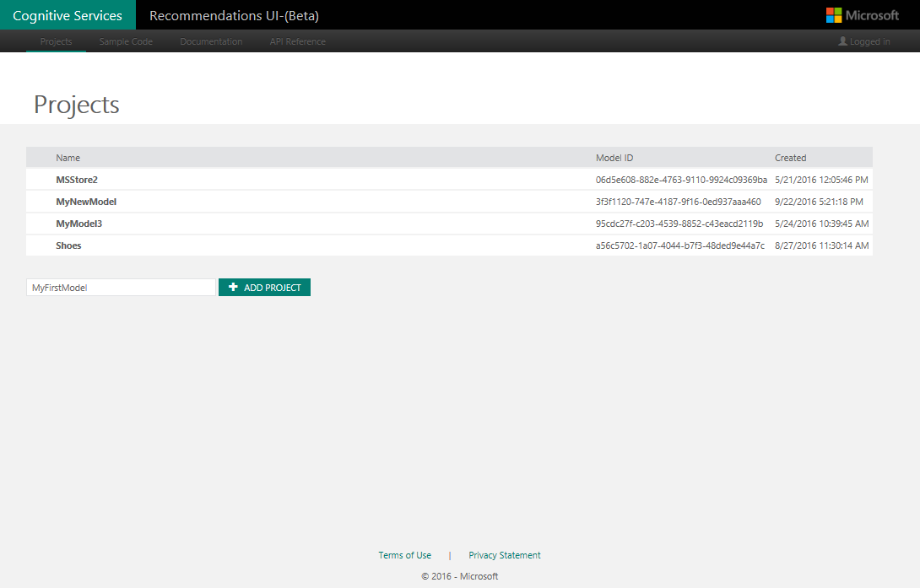
Task: Select model ID starting with a56c5702
Action: [680, 245]
